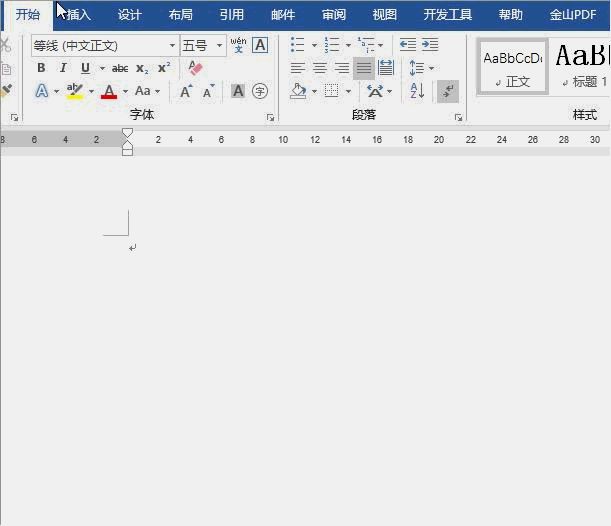The image size is (611, 526).
Task: Select the cut scissors icon
Action: point(5,45)
